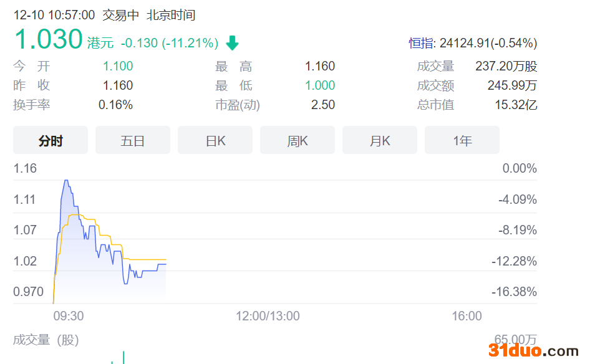
Task: Click the 16:00 time axis label
Action: coord(467,316)
